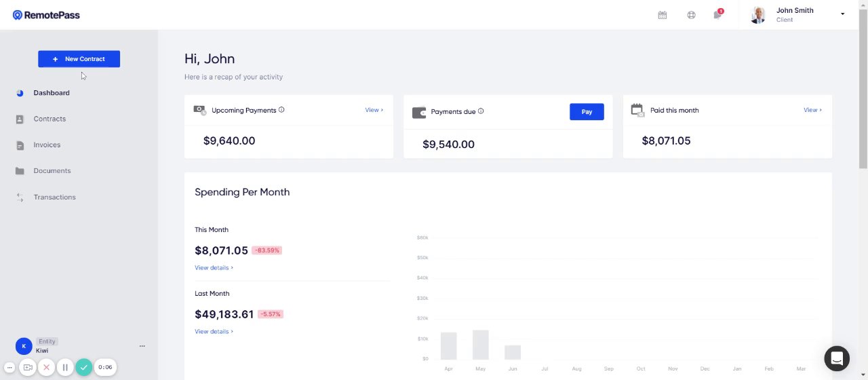Cancel the recording with the red X
The width and height of the screenshot is (868, 380).
[46, 367]
